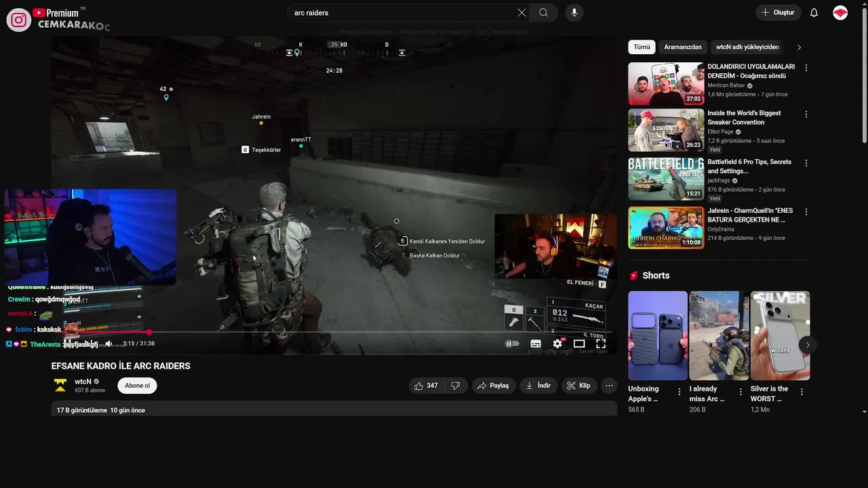The image size is (868, 488).
Task: Click the magnifier search button
Action: [x=543, y=13]
